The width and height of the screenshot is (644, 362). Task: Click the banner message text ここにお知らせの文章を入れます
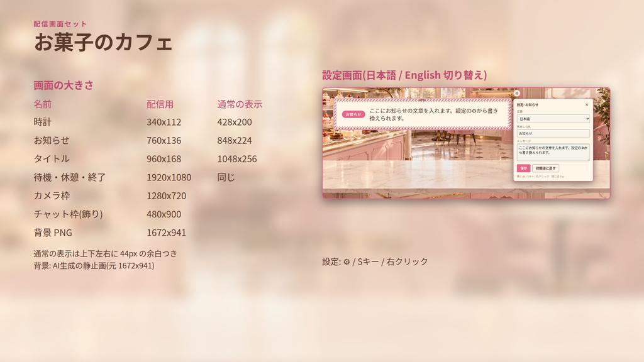(433, 114)
